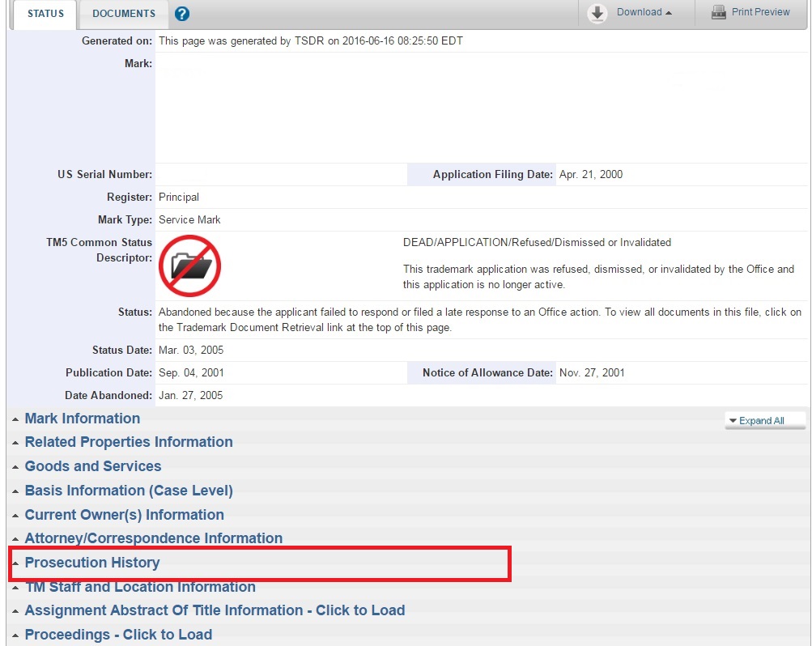Expand the Mark Information section

83,419
